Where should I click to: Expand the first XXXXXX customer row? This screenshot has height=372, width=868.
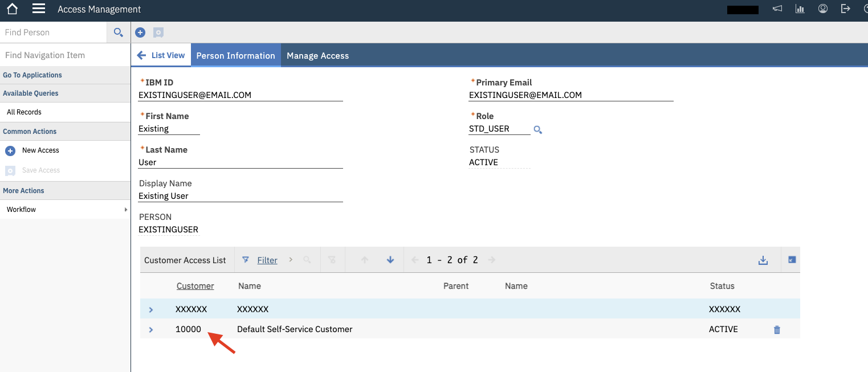[151, 309]
